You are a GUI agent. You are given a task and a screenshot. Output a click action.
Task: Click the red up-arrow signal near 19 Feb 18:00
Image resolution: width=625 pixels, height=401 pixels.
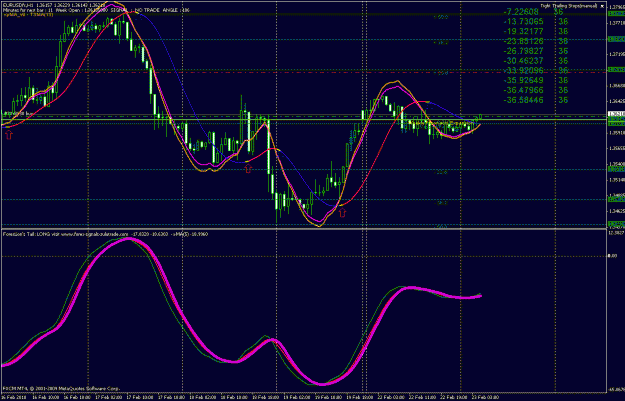click(x=342, y=213)
